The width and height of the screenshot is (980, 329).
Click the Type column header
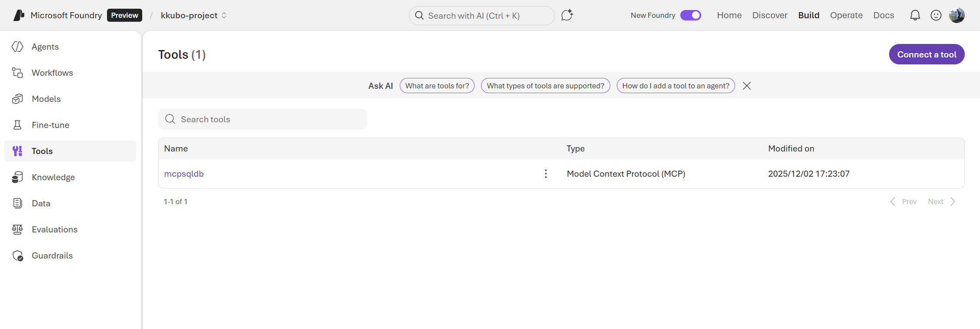coord(575,148)
